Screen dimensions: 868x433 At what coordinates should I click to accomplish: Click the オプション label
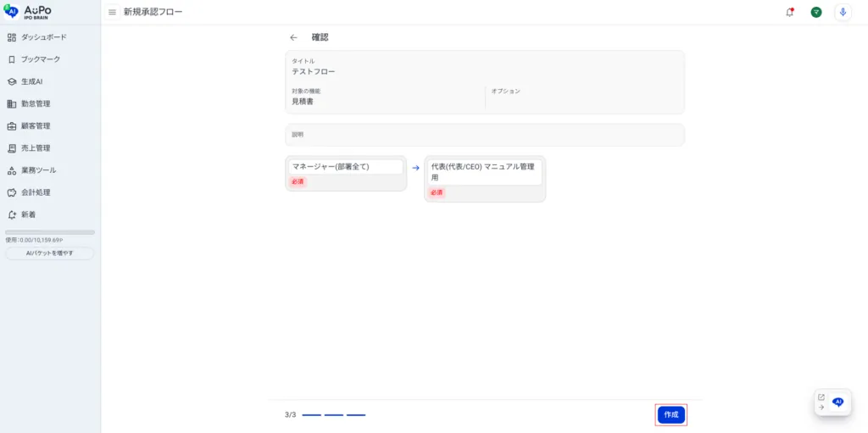pyautogui.click(x=506, y=91)
